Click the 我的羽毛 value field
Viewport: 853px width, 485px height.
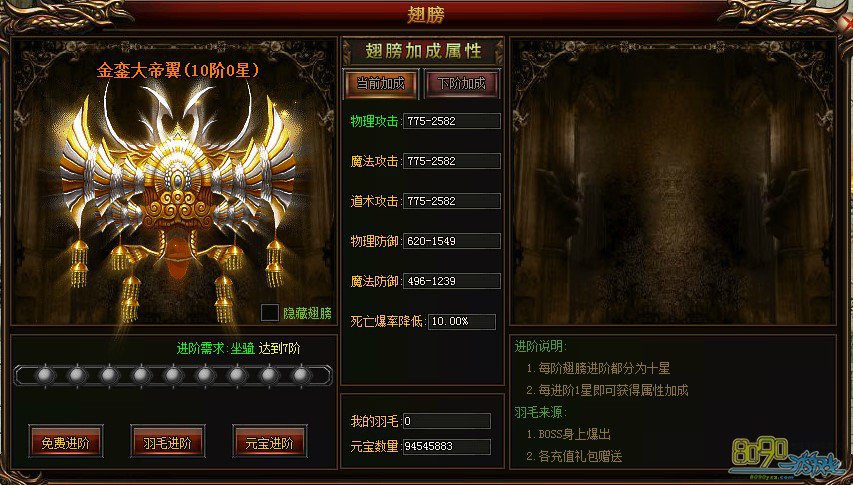447,421
